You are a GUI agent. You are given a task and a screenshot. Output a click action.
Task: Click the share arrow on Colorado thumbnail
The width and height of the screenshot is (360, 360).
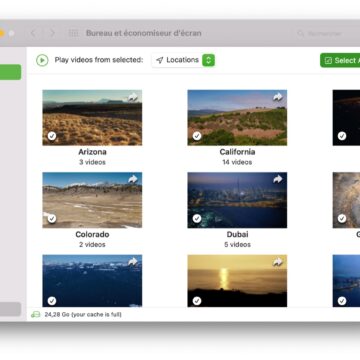click(133, 179)
